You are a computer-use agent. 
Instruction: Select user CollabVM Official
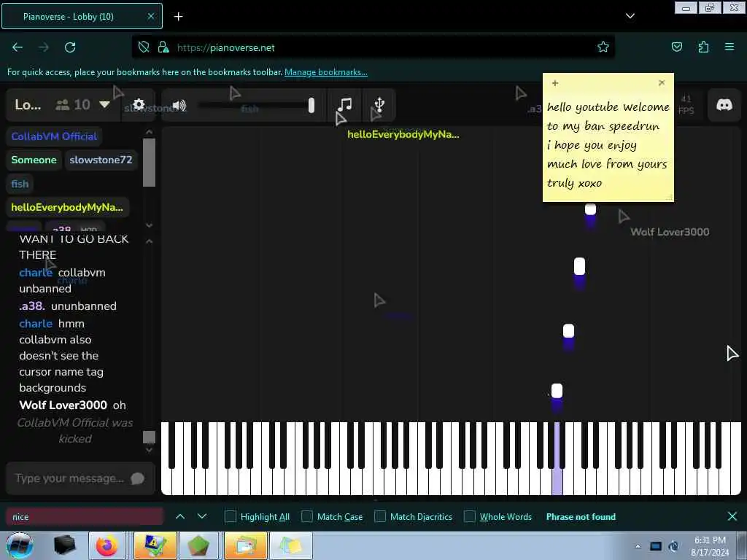[54, 136]
